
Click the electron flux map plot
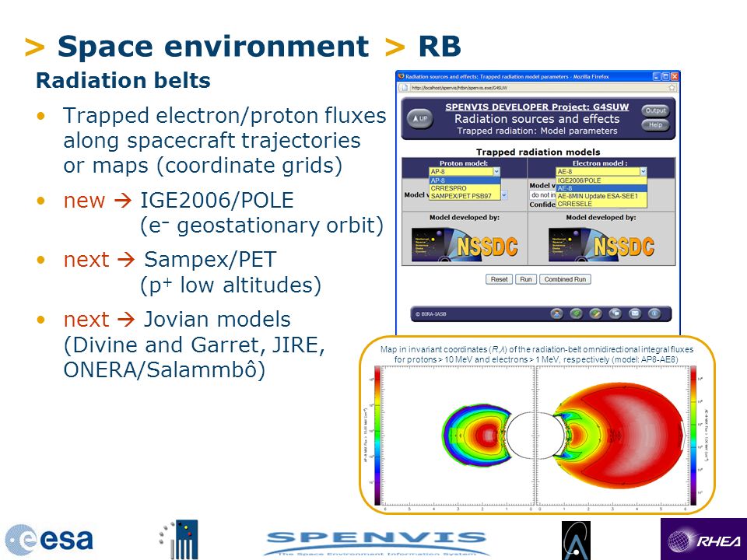pyautogui.click(x=612, y=436)
